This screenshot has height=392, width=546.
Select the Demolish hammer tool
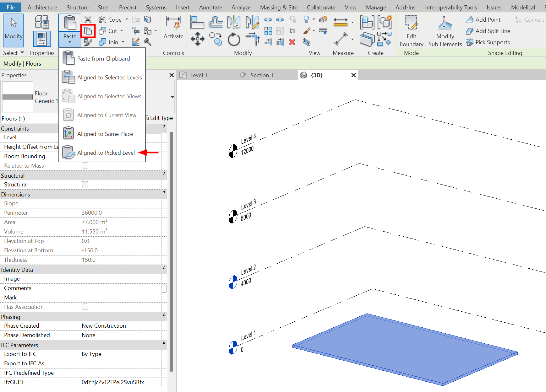tap(148, 42)
